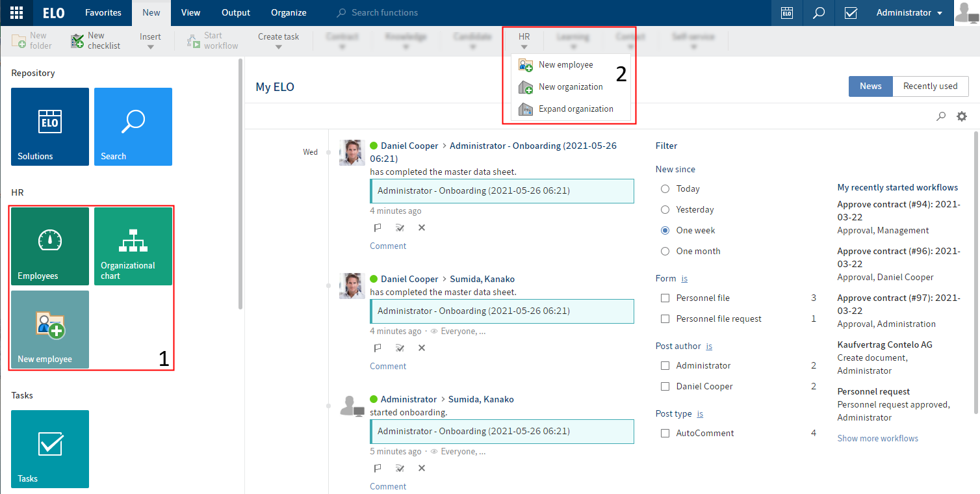Click the New checklist toolbar button

click(x=96, y=41)
